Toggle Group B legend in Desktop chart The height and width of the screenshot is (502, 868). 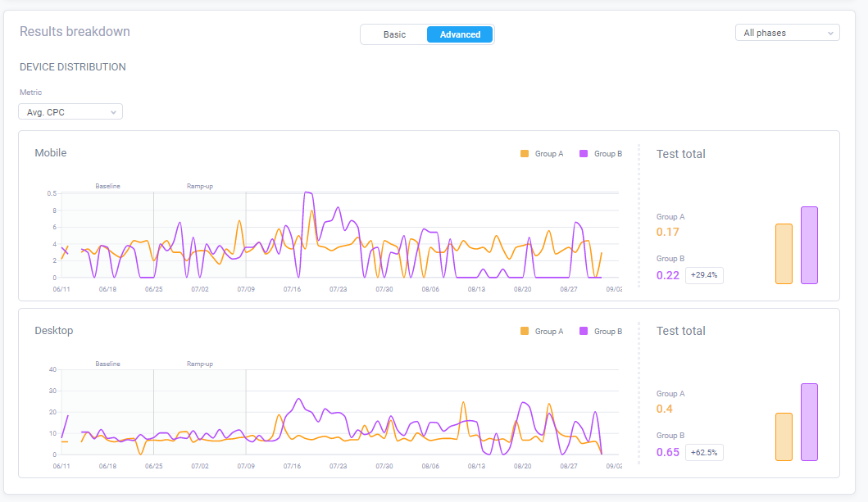coord(601,331)
